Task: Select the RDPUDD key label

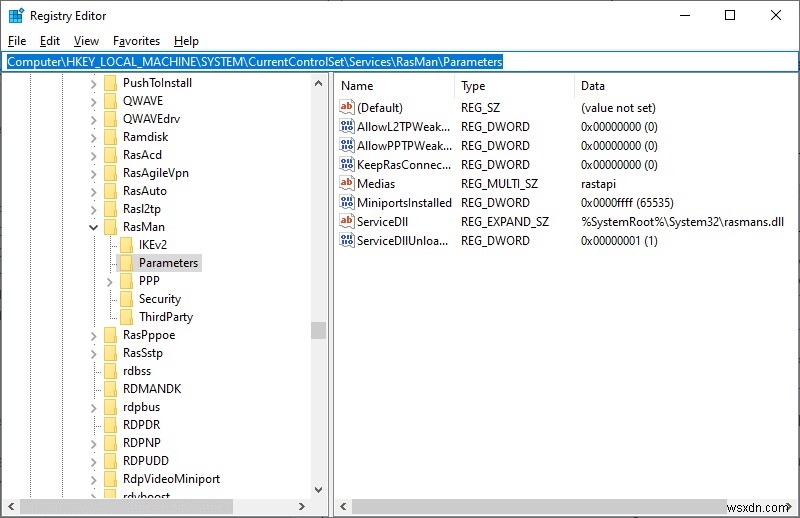Action: click(145, 460)
